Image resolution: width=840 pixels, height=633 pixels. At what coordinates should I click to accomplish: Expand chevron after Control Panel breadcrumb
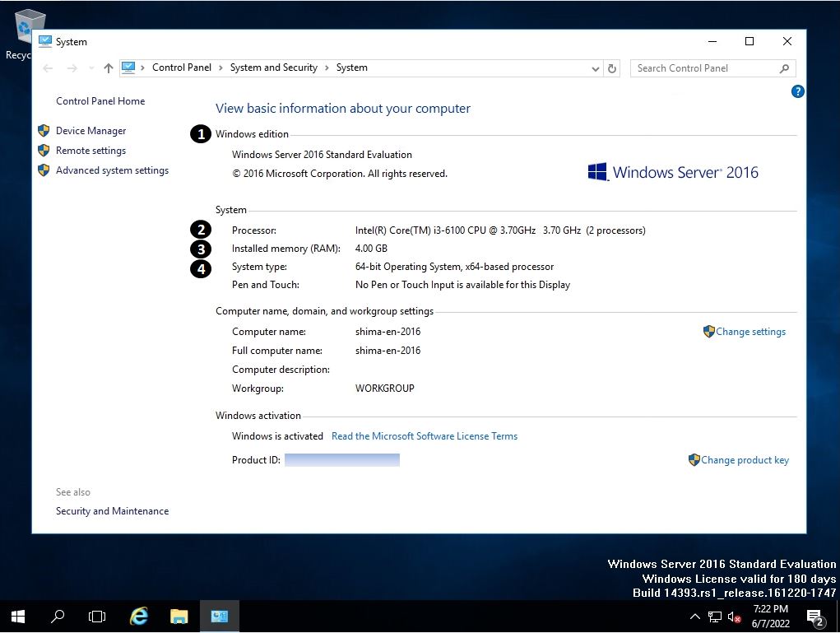tap(220, 68)
